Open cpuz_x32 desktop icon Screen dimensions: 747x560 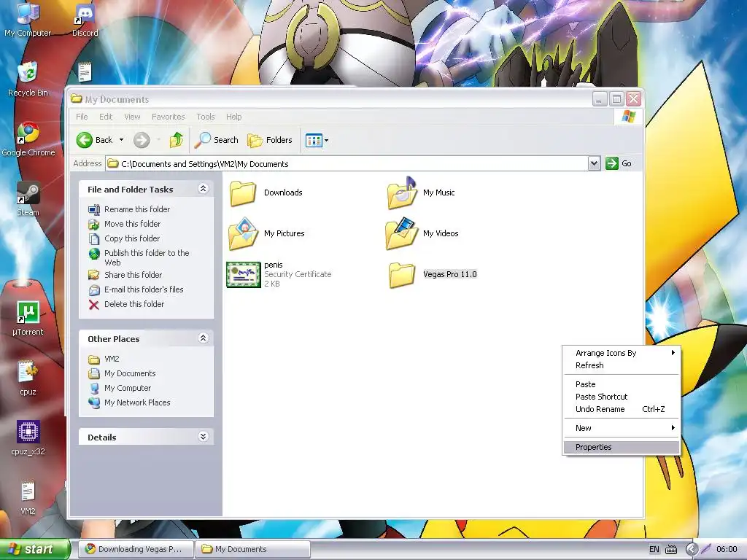tap(28, 438)
